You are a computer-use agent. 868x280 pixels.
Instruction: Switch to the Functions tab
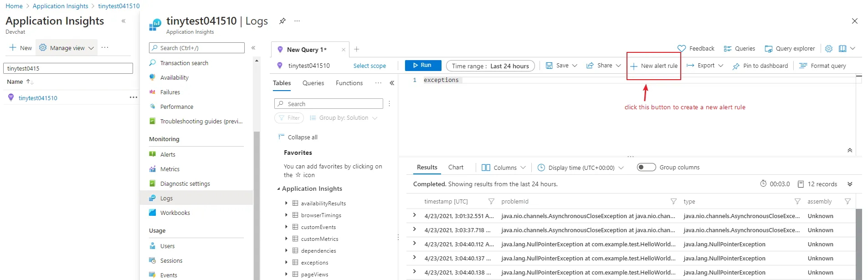click(x=349, y=83)
